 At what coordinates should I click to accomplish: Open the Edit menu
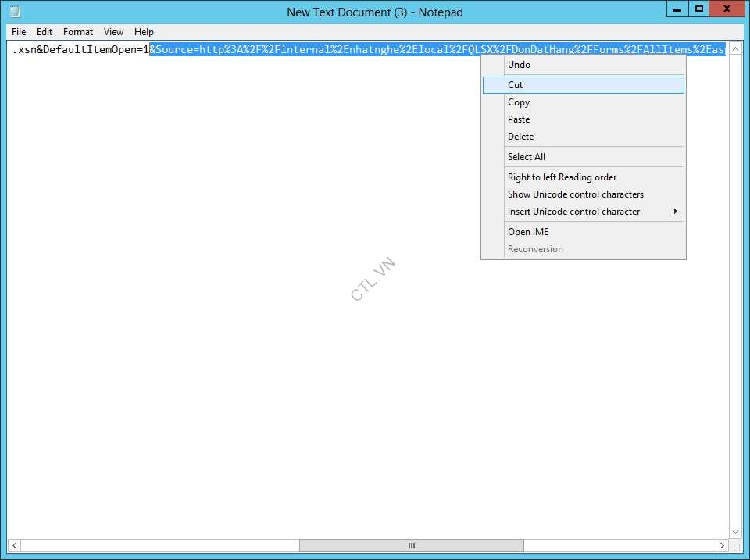[x=45, y=32]
